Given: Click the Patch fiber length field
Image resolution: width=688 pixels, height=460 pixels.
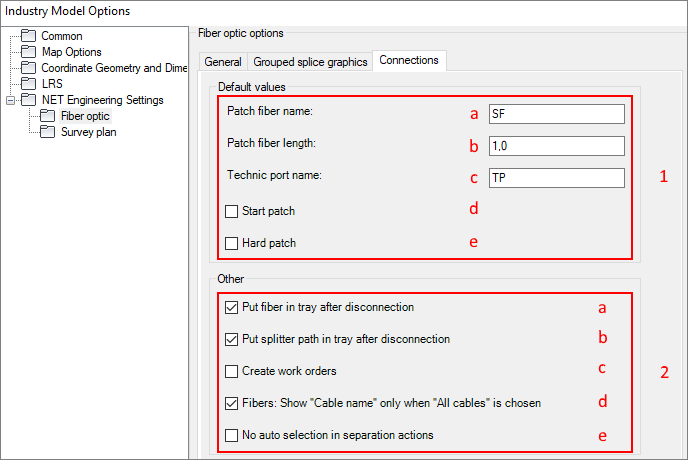Looking at the screenshot, I should pyautogui.click(x=557, y=146).
